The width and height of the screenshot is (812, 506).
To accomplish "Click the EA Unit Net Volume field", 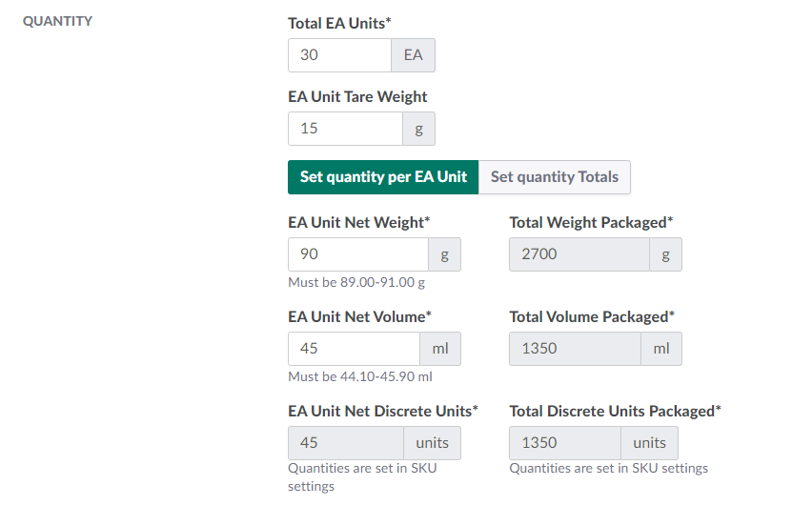I will (354, 349).
